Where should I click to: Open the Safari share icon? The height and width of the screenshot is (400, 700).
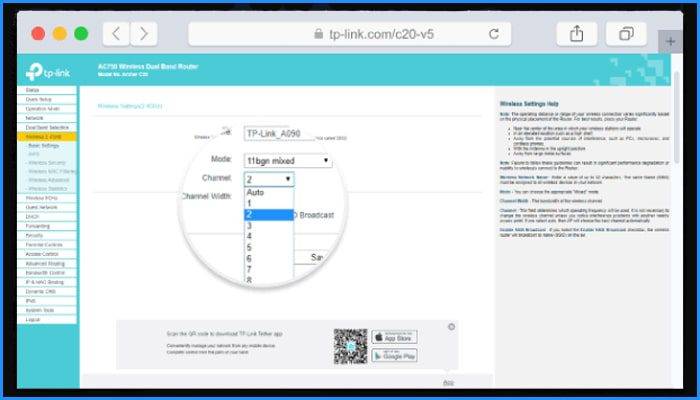[x=577, y=33]
